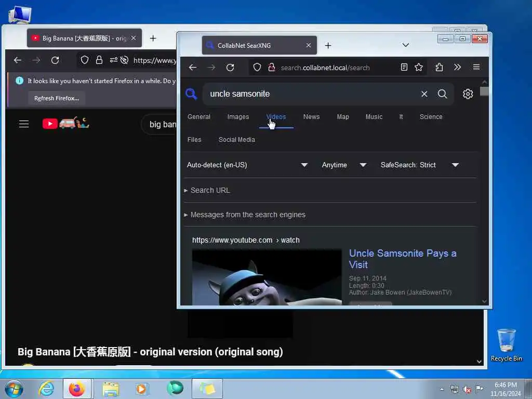Image resolution: width=532 pixels, height=399 pixels.
Task: Click the youtube.com watch result URL
Action: 246,240
